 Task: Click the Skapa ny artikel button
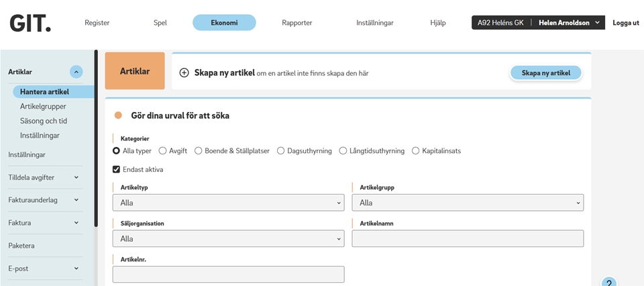coord(545,73)
